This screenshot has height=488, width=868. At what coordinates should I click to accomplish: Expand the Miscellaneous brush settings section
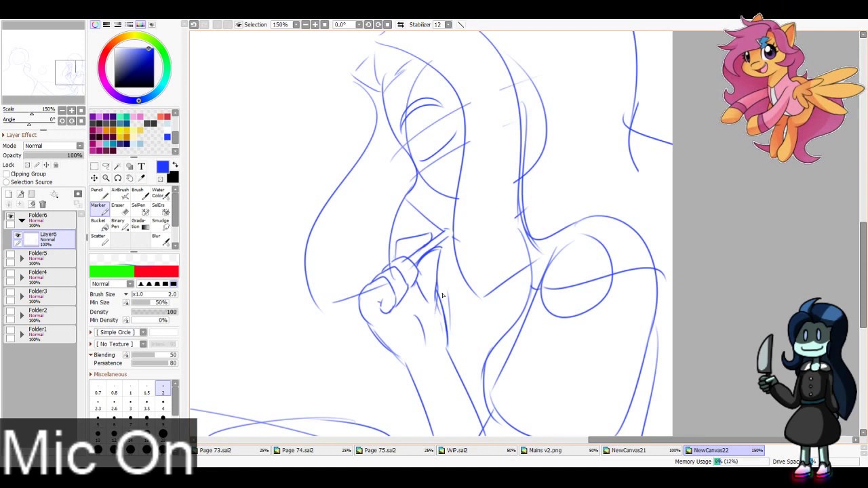(91, 374)
